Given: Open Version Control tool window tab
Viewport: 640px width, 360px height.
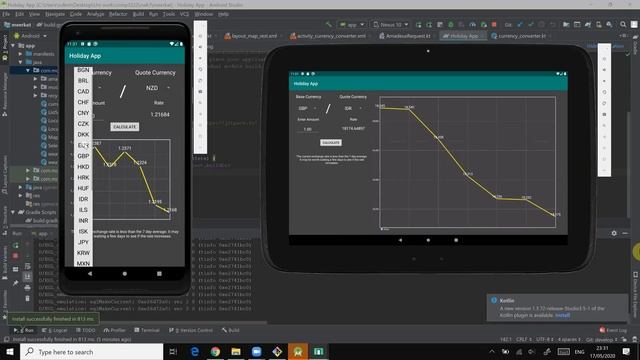Looking at the screenshot, I should point(191,330).
